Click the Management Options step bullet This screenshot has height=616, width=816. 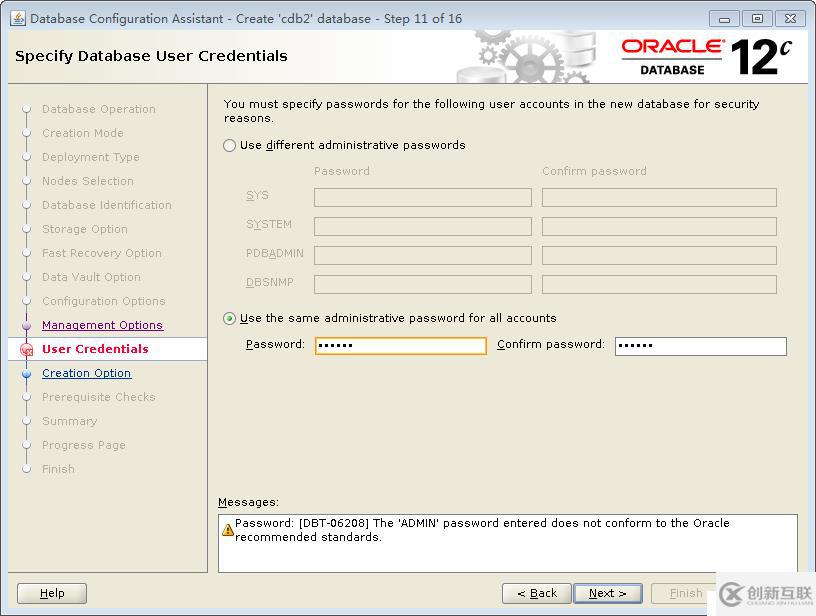click(x=27, y=326)
